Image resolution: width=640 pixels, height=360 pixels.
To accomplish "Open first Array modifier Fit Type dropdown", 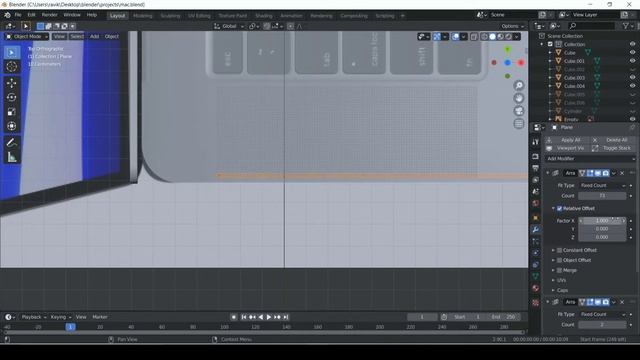I will click(x=602, y=186).
